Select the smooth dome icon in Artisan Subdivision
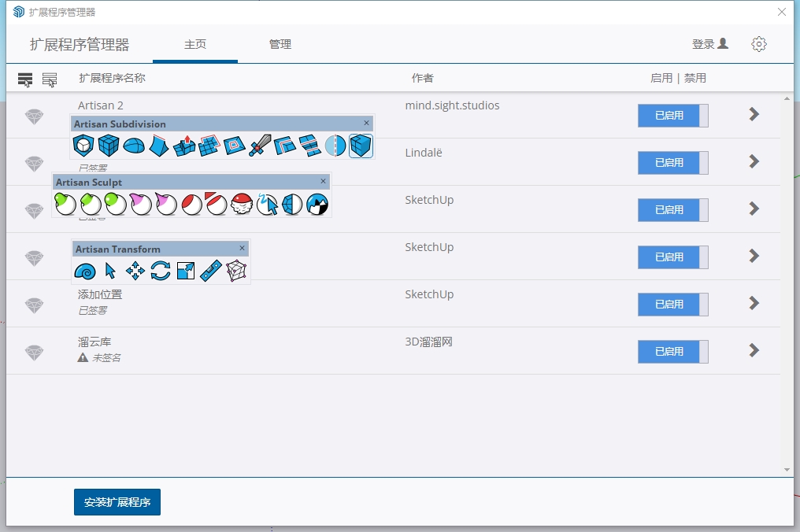This screenshot has height=532, width=800. pos(134,146)
